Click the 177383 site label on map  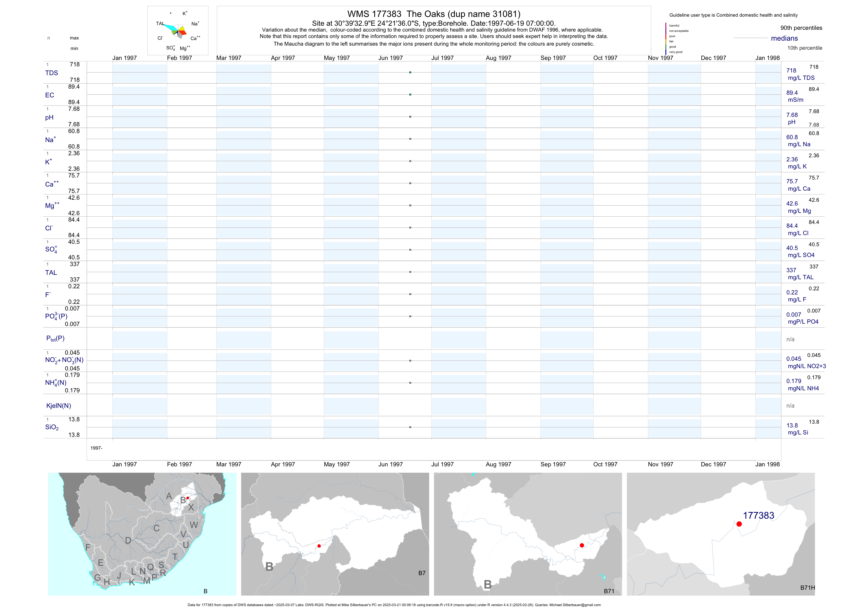point(758,515)
